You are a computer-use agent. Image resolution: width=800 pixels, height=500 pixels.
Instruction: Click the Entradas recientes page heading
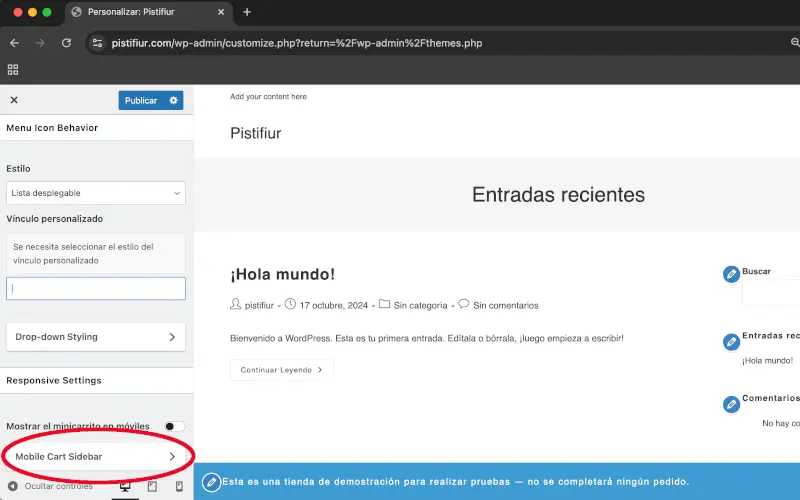(558, 194)
